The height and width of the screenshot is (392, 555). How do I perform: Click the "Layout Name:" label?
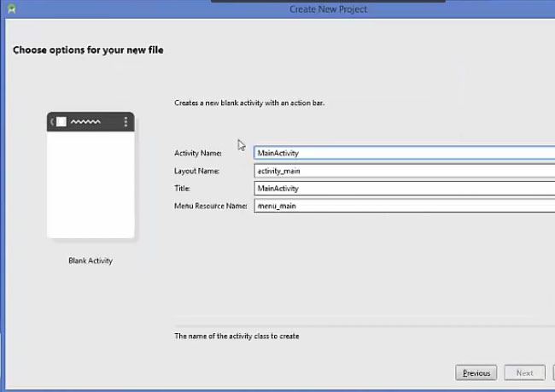[196, 171]
